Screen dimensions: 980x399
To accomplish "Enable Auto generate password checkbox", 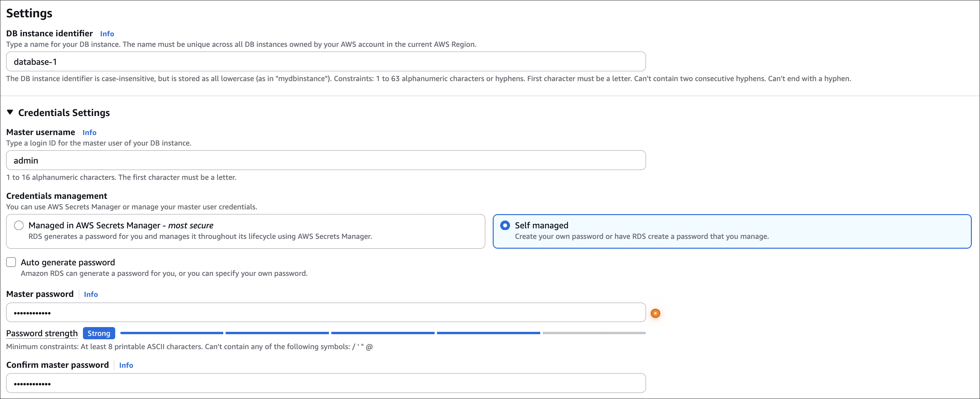I will click(11, 262).
